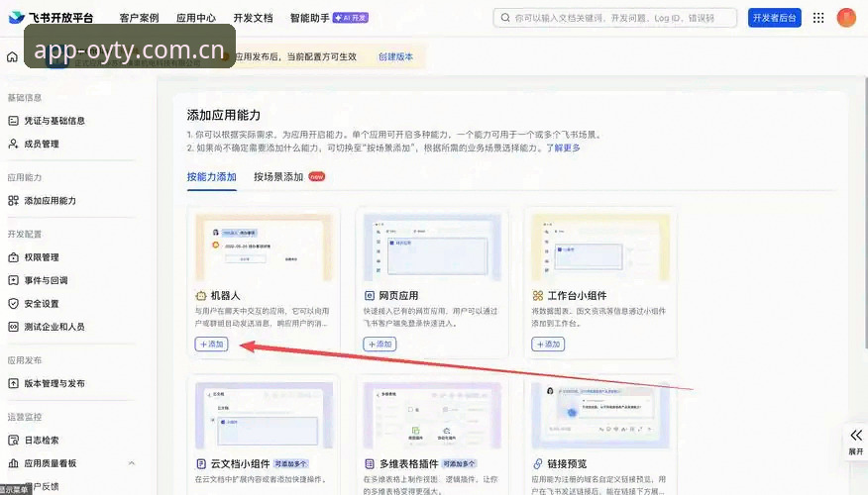Click the 成员管理 person icon
This screenshot has height=495, width=868.
(x=13, y=144)
